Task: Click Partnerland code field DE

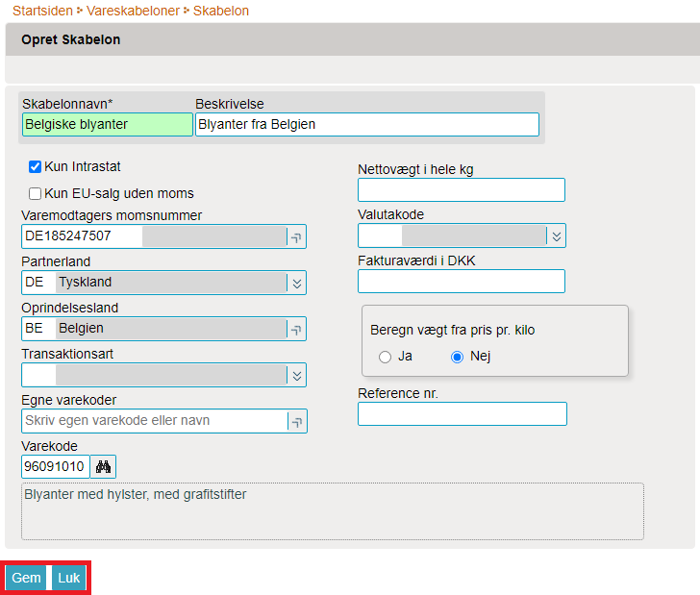Action: 38,283
